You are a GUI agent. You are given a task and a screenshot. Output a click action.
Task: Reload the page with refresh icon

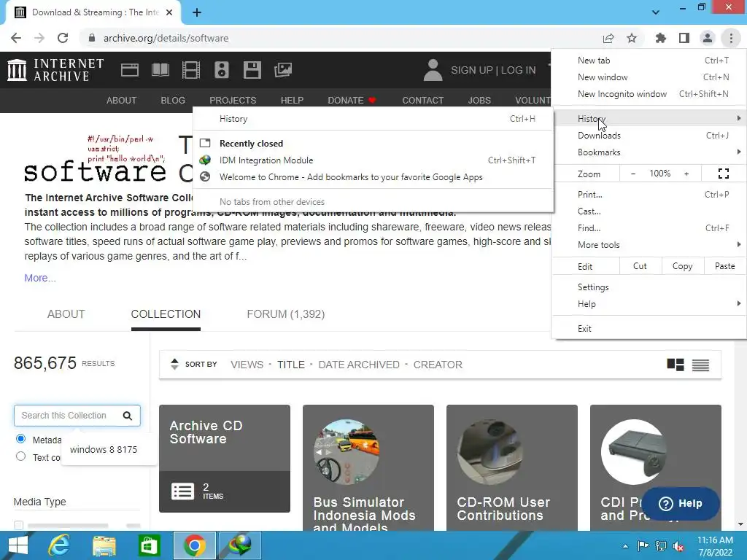point(63,38)
